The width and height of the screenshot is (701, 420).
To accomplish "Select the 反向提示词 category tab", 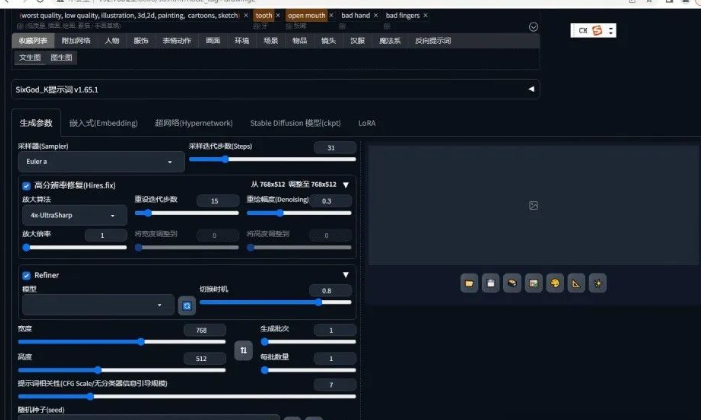I will [x=433, y=41].
